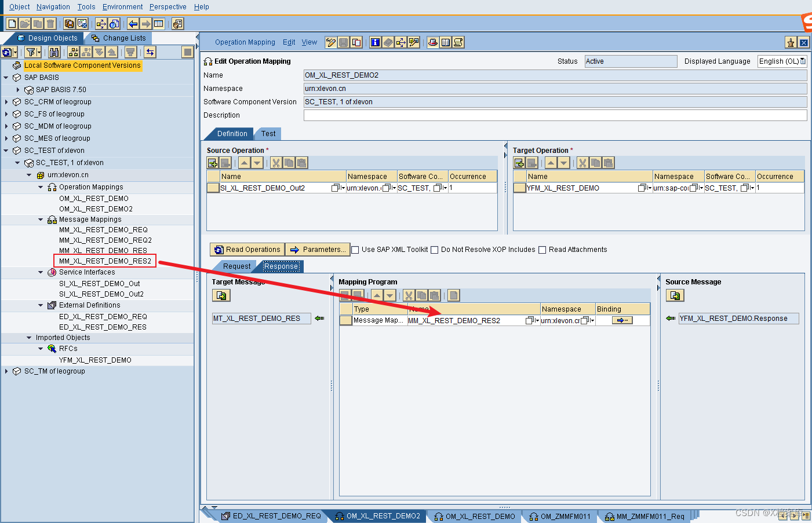Click the pencil switch display/edit icon

pyautogui.click(x=331, y=42)
